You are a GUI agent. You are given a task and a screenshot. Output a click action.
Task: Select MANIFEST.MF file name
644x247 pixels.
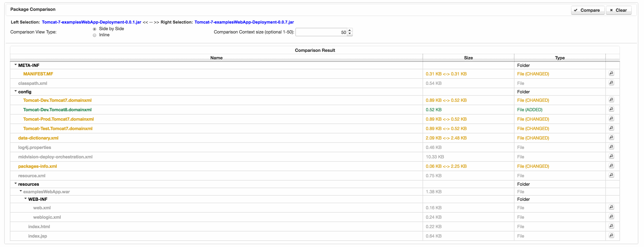point(38,74)
